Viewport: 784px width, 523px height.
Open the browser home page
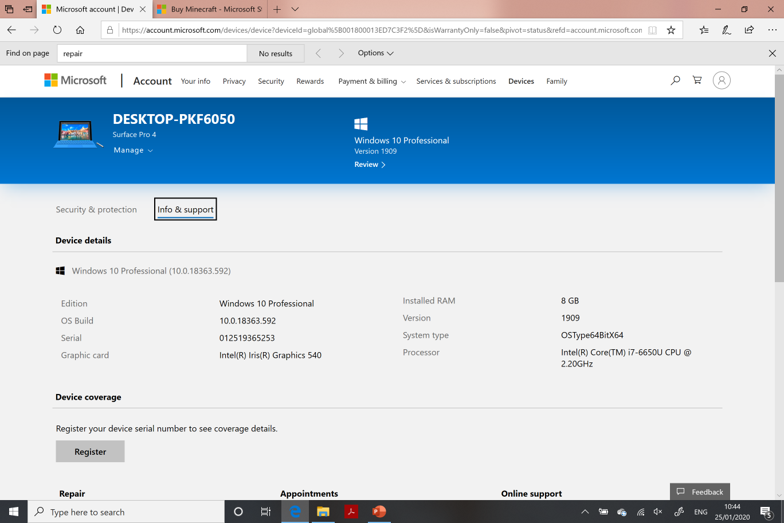[80, 30]
